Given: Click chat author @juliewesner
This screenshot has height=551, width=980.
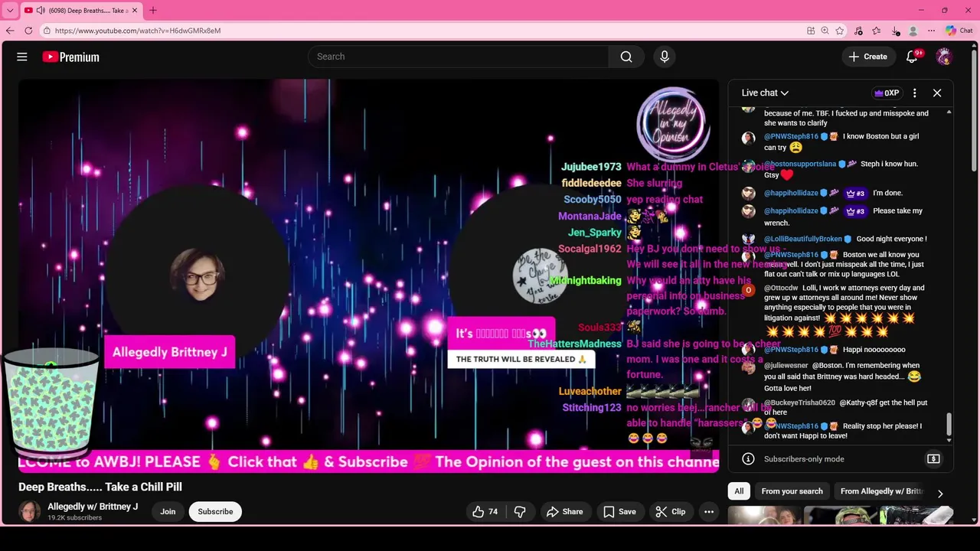Looking at the screenshot, I should [786, 366].
